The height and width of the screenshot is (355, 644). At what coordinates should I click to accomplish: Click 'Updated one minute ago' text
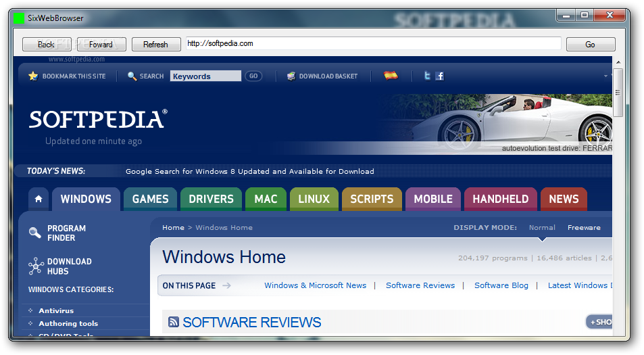pos(94,141)
